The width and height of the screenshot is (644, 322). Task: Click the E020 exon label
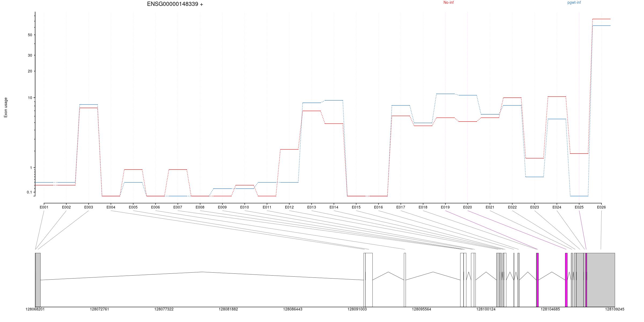[467, 207]
